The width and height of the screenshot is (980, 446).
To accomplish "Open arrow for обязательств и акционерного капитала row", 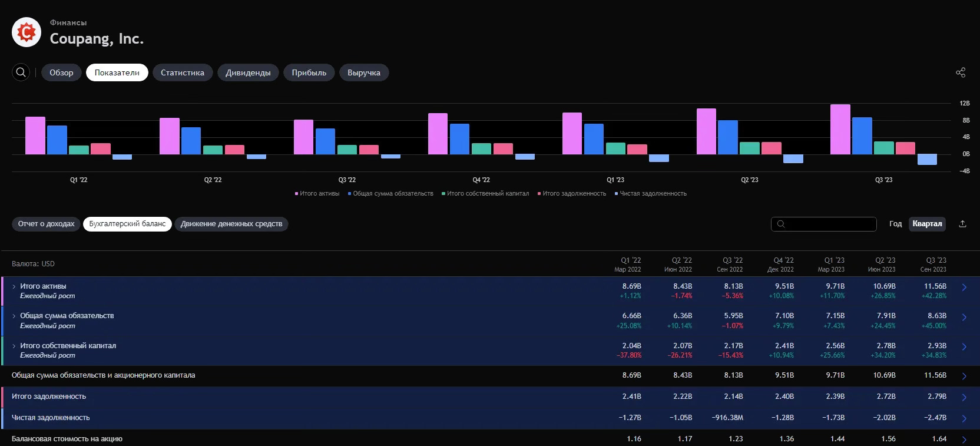I will 964,376.
